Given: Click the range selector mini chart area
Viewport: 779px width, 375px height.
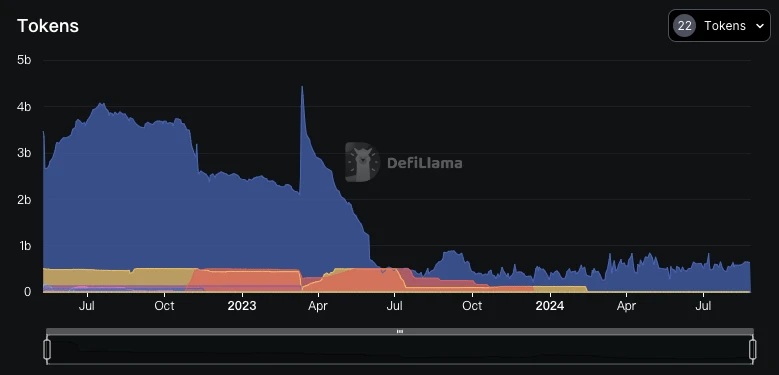Looking at the screenshot, I should (x=400, y=350).
